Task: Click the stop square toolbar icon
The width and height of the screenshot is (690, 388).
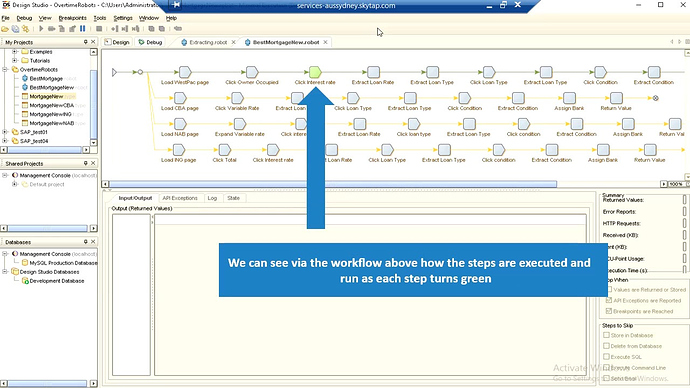Action: pyautogui.click(x=99, y=29)
